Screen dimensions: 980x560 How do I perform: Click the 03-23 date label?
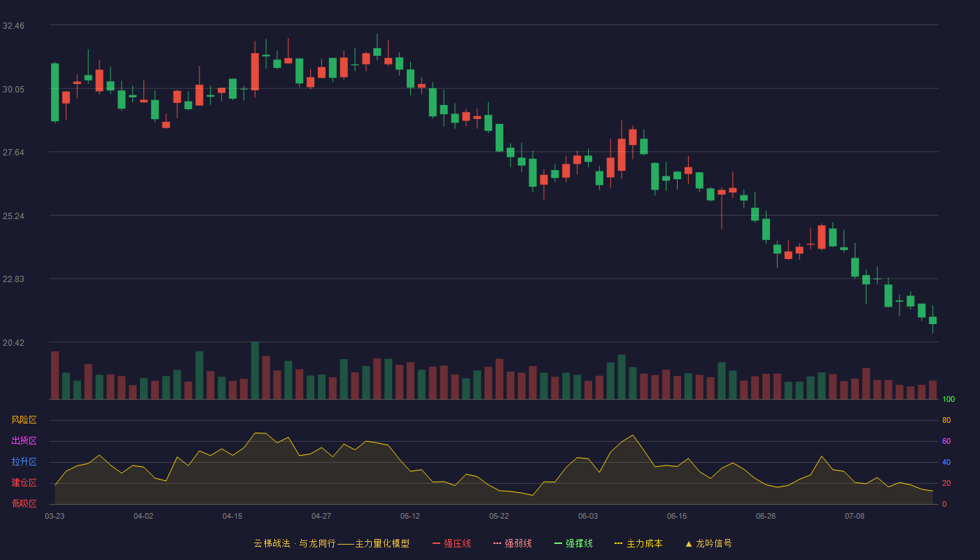click(x=55, y=516)
